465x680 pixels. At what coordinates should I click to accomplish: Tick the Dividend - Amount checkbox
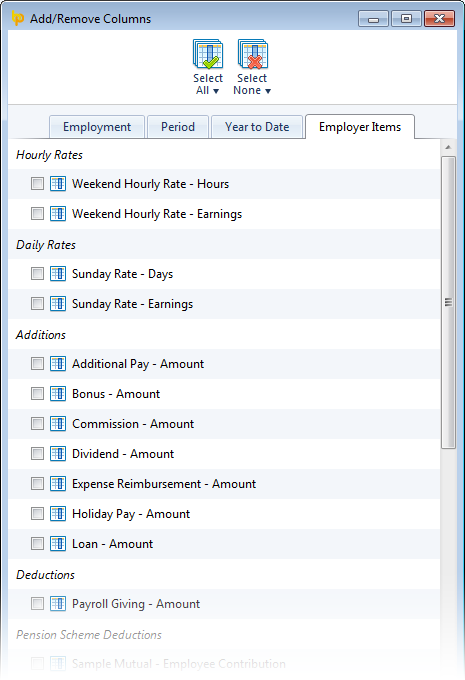37,454
